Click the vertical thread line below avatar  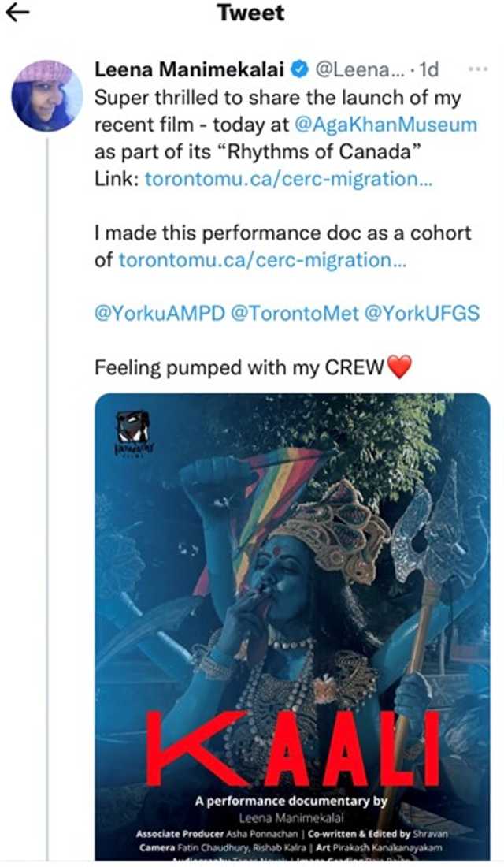[47, 473]
